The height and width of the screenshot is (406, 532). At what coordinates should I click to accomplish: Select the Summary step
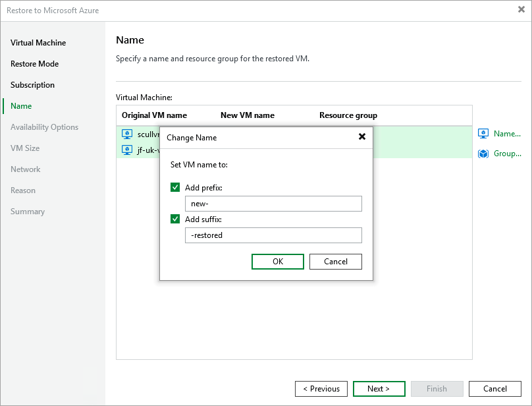pyautogui.click(x=28, y=212)
